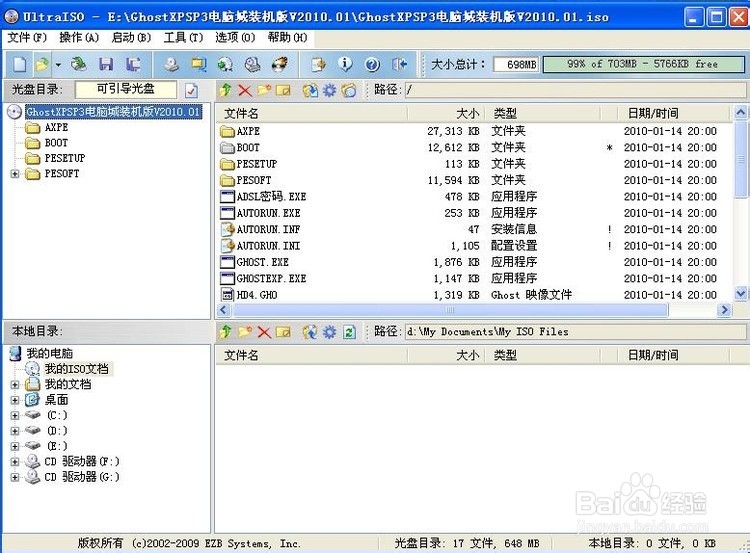Click the blue Info bubble icon
The height and width of the screenshot is (553, 750).
pyautogui.click(x=345, y=64)
